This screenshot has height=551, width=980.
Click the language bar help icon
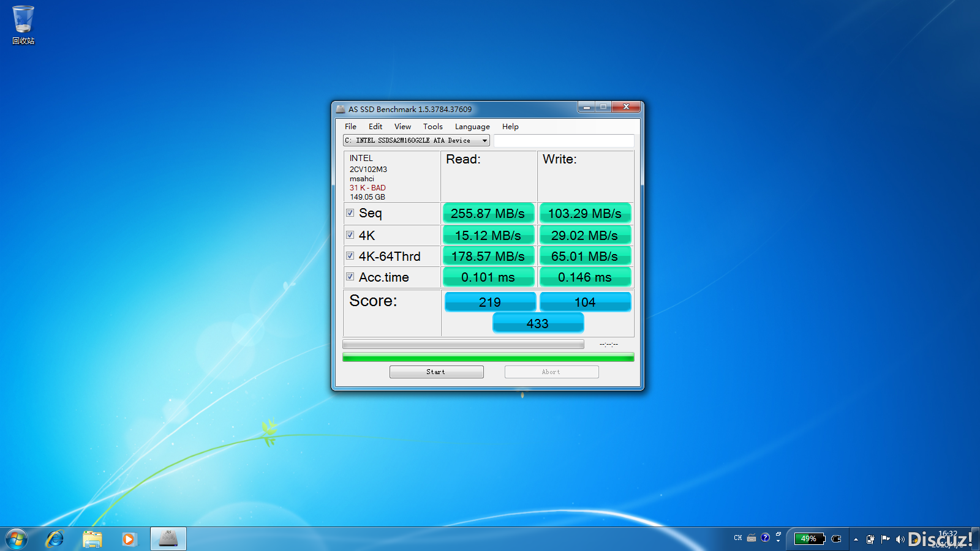tap(765, 538)
